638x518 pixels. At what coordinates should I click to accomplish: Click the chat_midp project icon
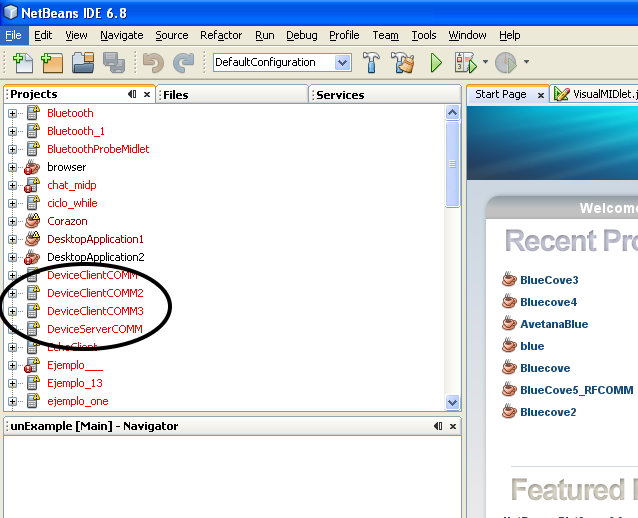(32, 185)
